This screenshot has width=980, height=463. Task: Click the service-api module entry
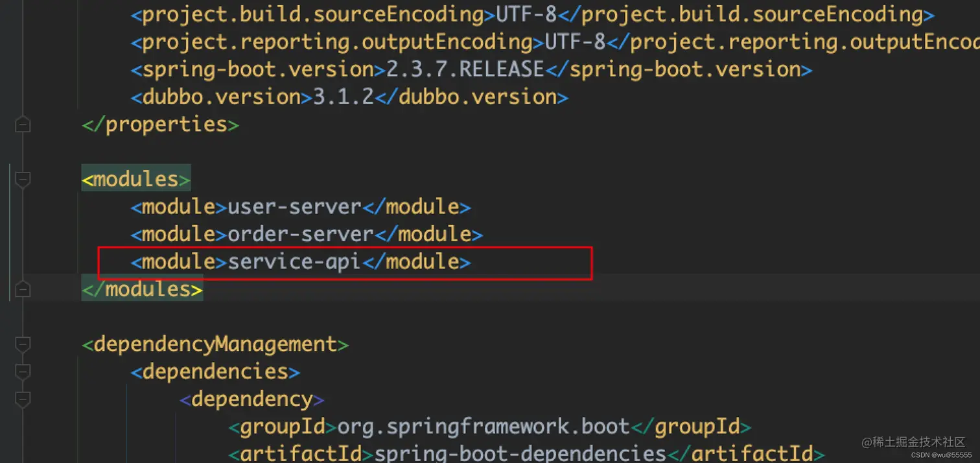[301, 262]
